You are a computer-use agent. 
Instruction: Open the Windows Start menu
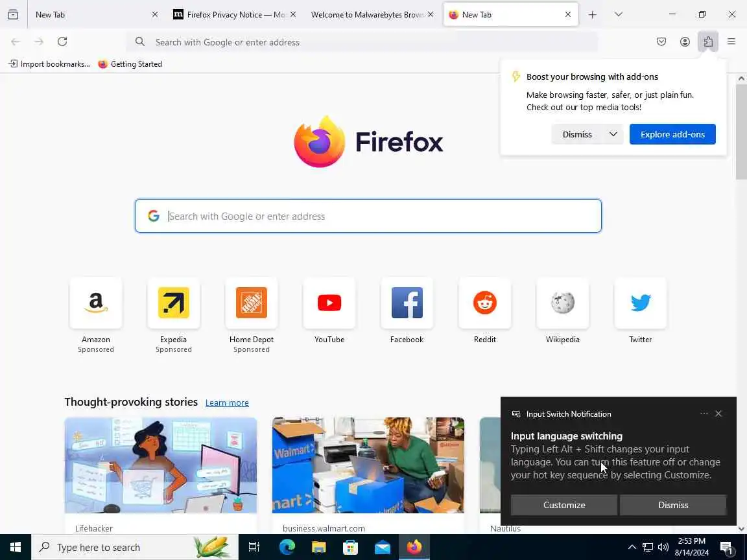pos(16,547)
